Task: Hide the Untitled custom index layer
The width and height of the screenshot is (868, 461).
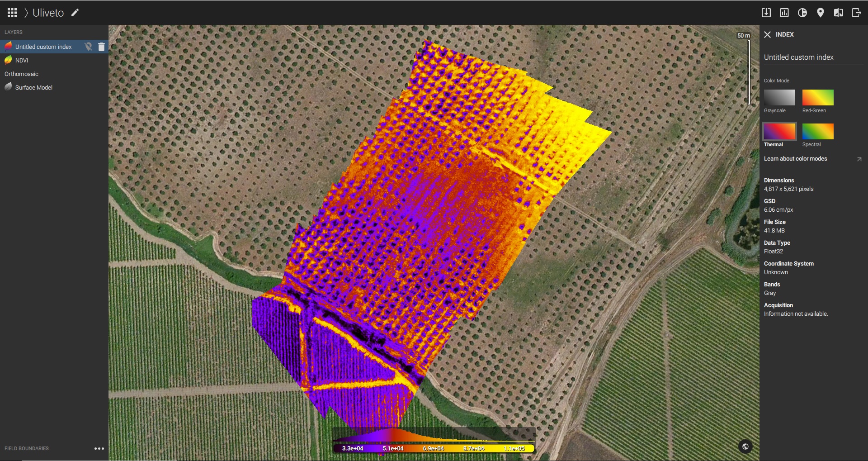Action: tap(89, 47)
